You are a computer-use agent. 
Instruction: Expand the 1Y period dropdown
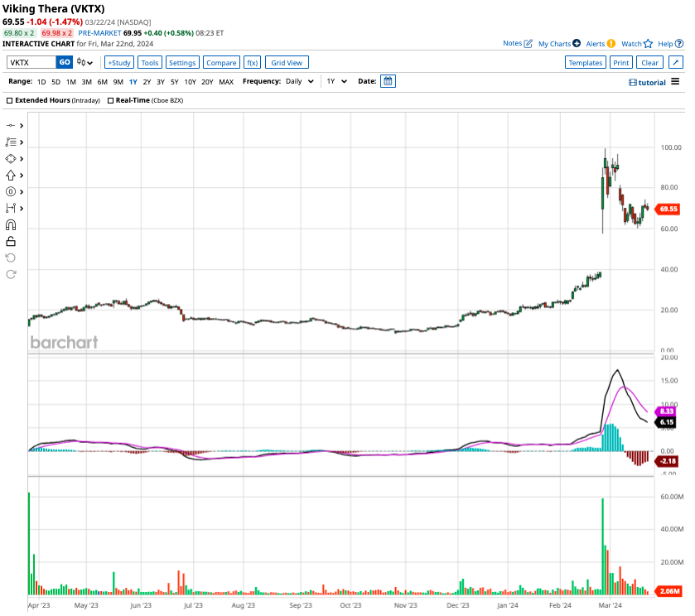335,82
